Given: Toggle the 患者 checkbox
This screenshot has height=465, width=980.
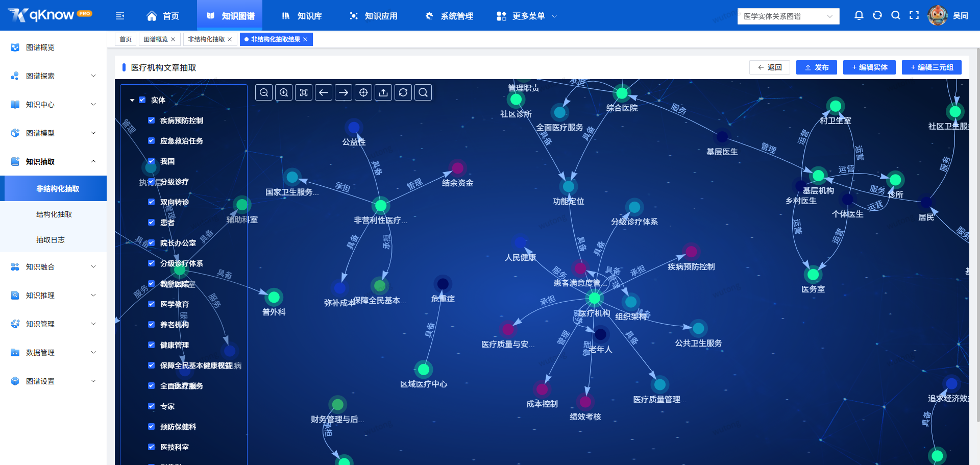Looking at the screenshot, I should coord(152,223).
